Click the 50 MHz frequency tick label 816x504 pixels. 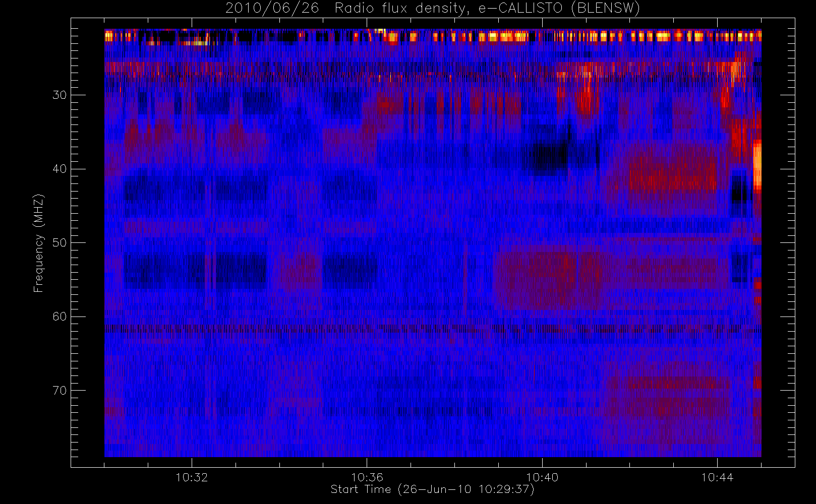(60, 242)
